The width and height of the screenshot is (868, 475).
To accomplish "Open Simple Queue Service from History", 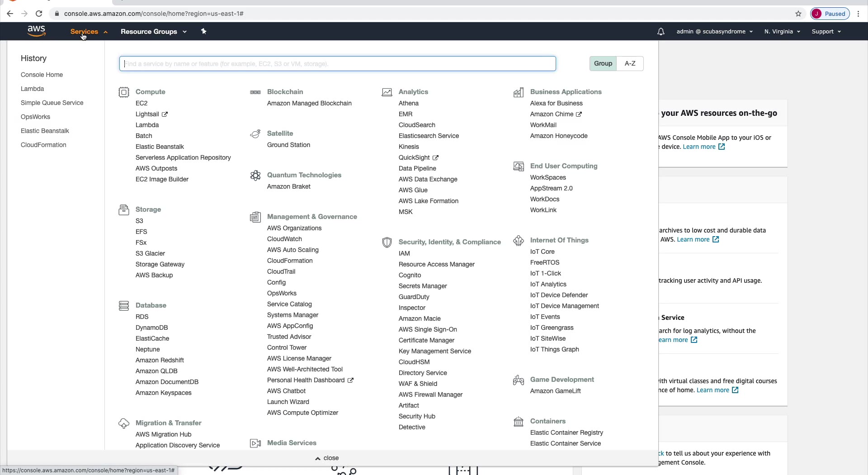I will tap(52, 103).
